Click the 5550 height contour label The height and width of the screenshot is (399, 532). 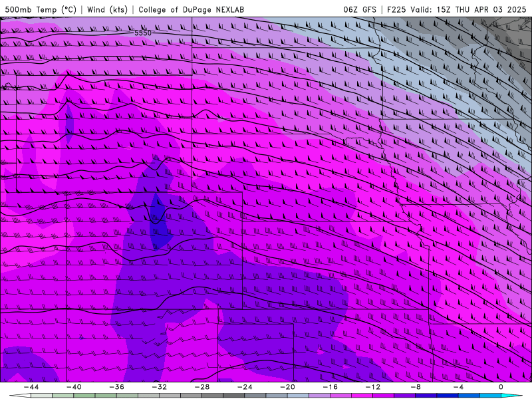tap(143, 33)
